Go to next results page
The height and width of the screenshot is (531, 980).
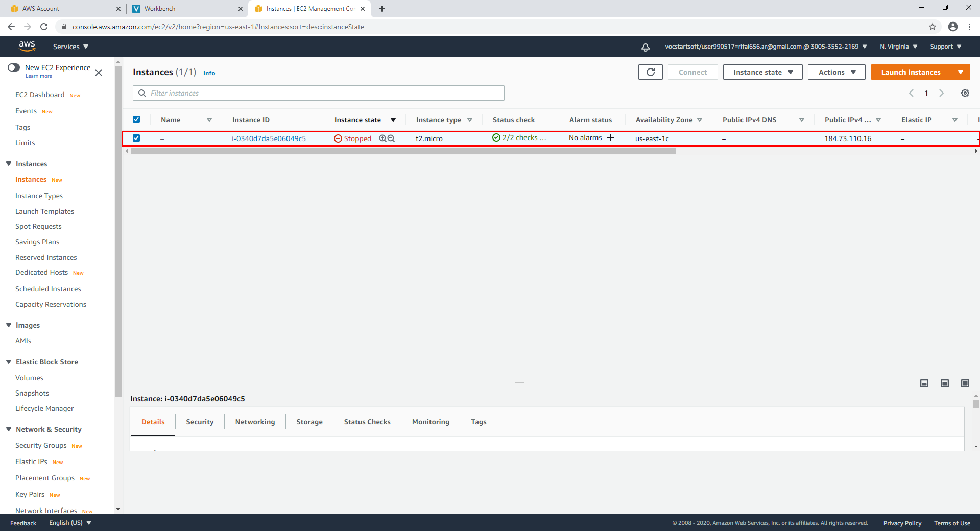tap(941, 93)
